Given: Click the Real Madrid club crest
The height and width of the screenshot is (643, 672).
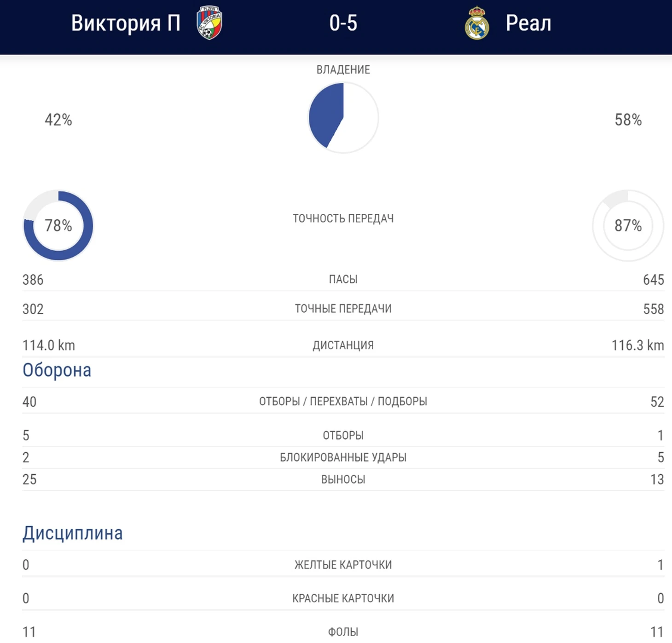Looking at the screenshot, I should pos(476,23).
